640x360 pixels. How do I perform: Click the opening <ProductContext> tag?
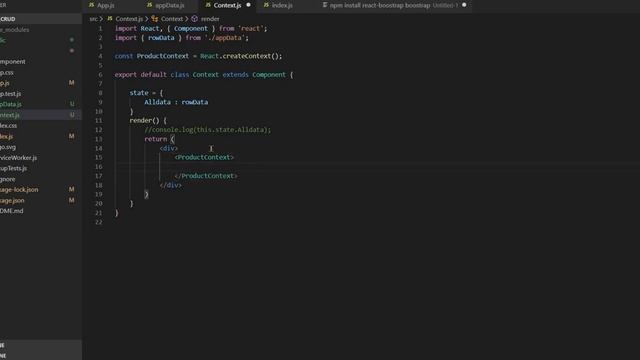[204, 157]
